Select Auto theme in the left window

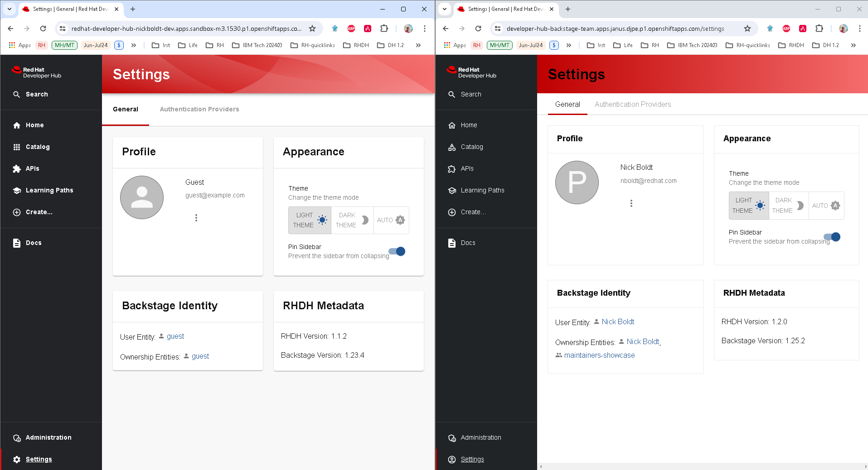[x=391, y=220]
